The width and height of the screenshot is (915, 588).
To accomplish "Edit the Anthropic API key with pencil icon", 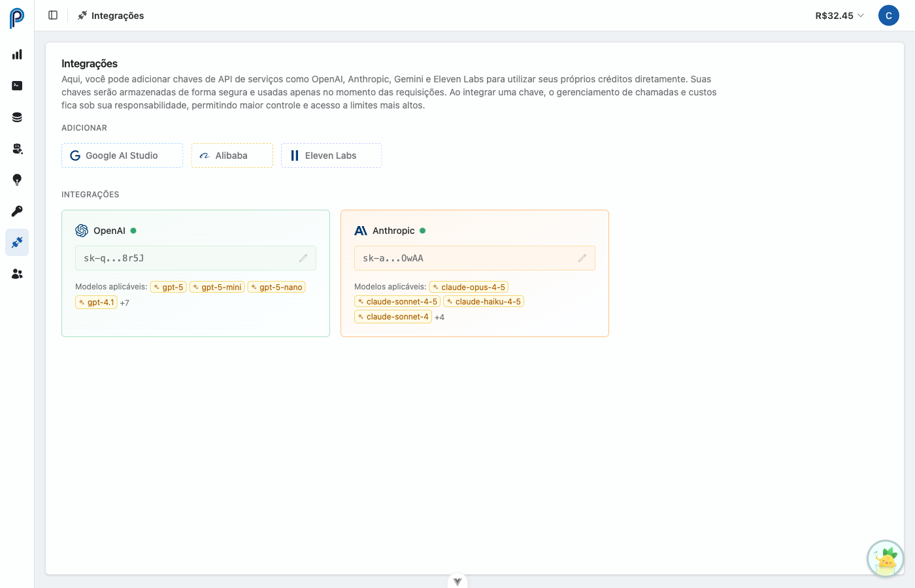I will (x=582, y=258).
